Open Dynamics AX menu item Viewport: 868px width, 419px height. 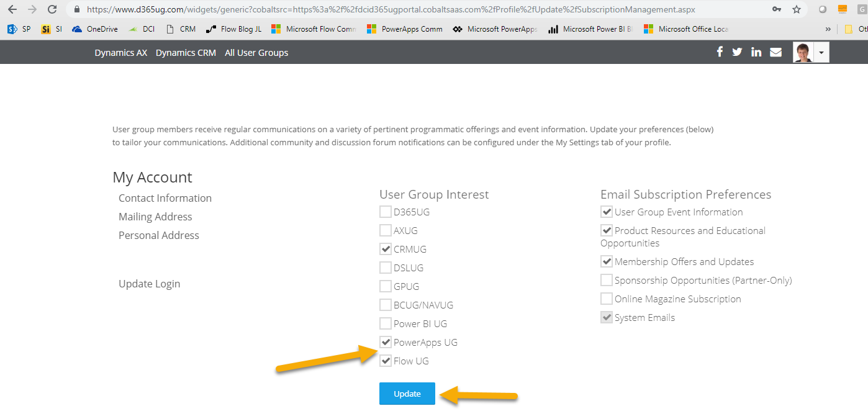[x=121, y=53]
